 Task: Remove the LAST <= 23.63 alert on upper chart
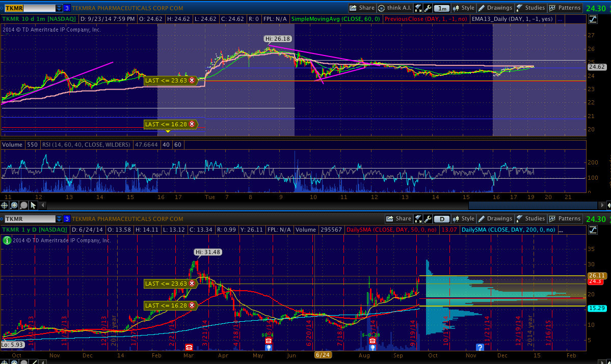pos(192,80)
